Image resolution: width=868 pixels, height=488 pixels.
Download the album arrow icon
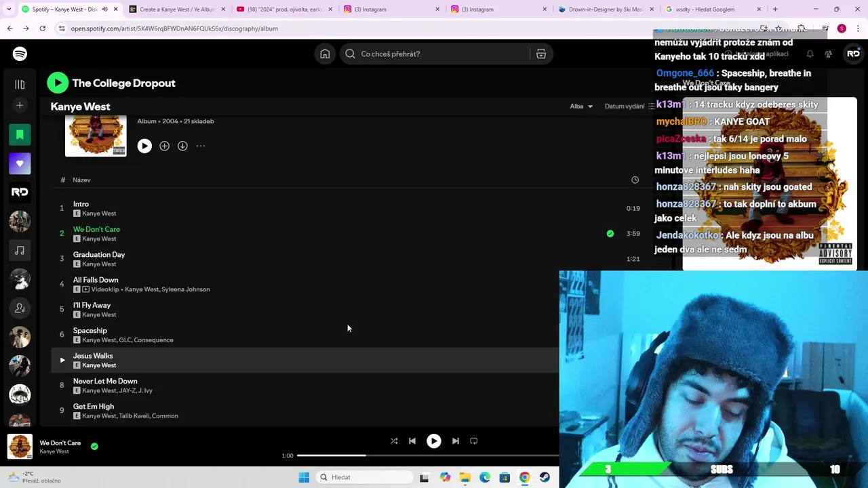[x=182, y=146]
